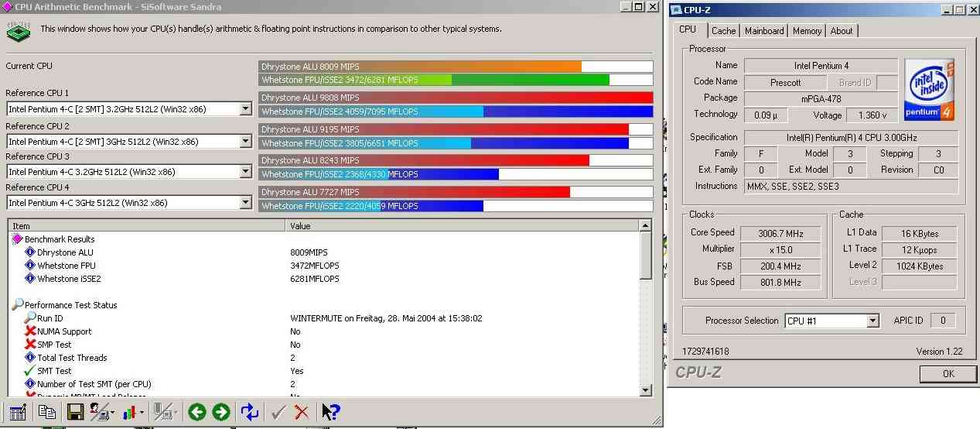
Task: Click the context help arrow question icon
Action: [330, 412]
